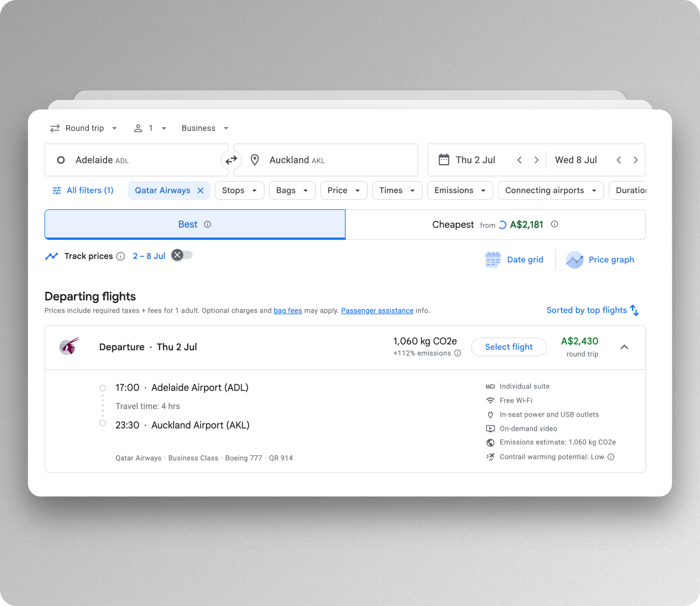
Task: Click the 23:30 Auckland Airport (AKL) row
Action: pyautogui.click(x=182, y=425)
